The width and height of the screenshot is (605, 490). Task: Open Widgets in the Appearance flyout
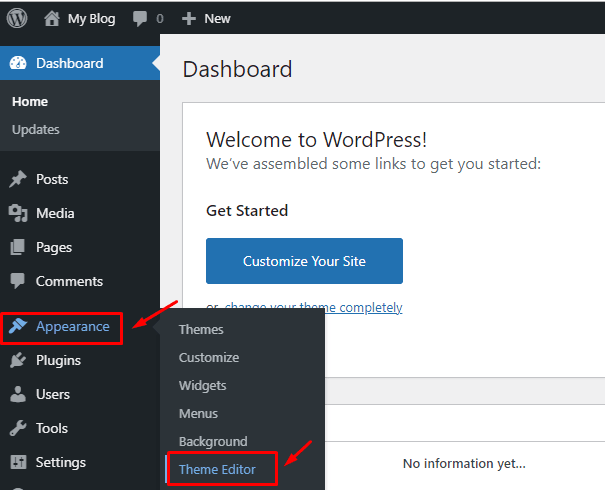202,385
